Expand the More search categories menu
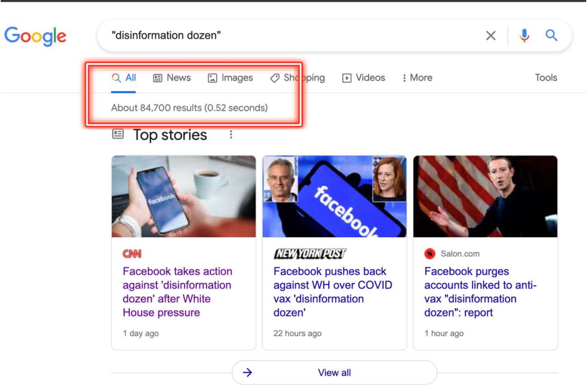This screenshot has height=392, width=588. click(x=417, y=78)
